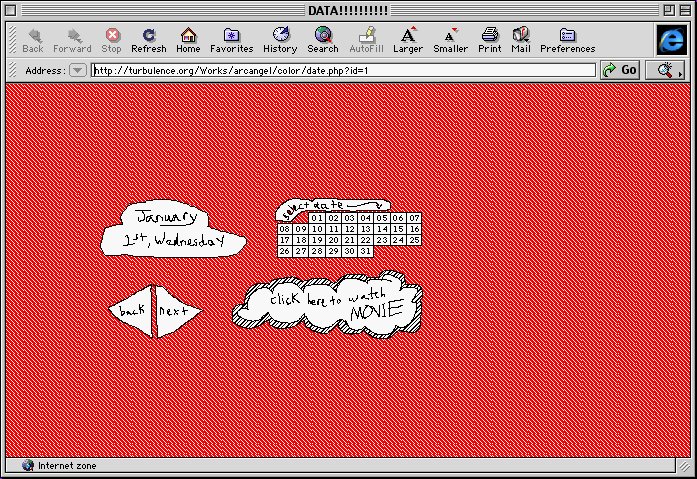Select date 03 in calendar
Screen dimensions: 697x479
349,218
